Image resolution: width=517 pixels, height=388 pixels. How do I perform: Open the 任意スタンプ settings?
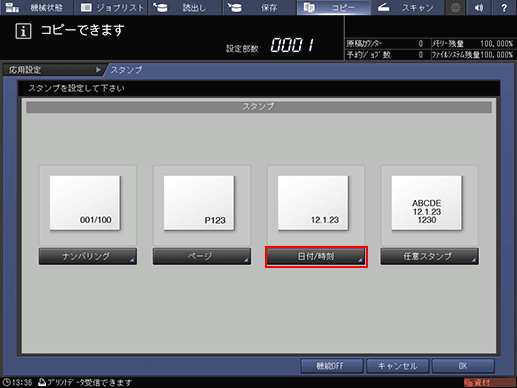[430, 256]
